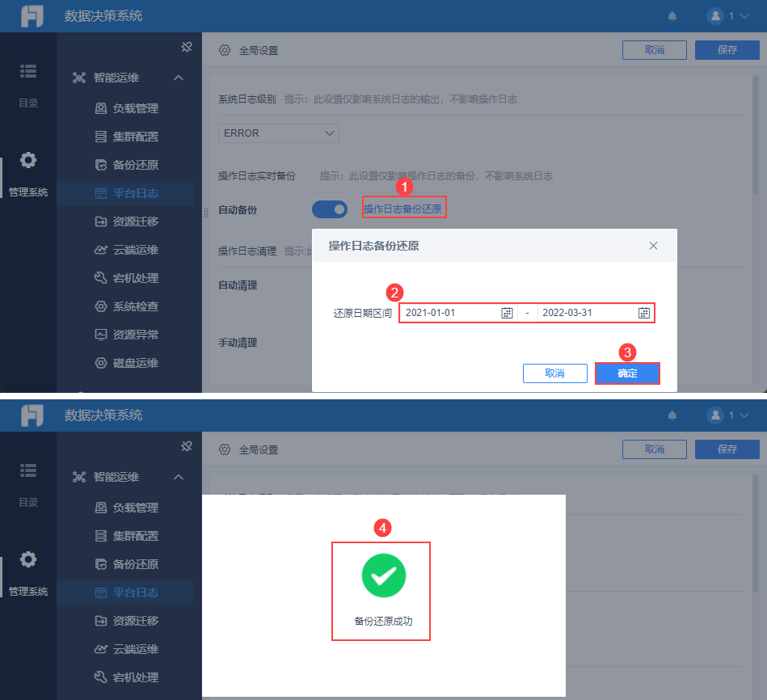The height and width of the screenshot is (700, 767).
Task: Click the 备份还原成功 message text
Action: point(383,622)
